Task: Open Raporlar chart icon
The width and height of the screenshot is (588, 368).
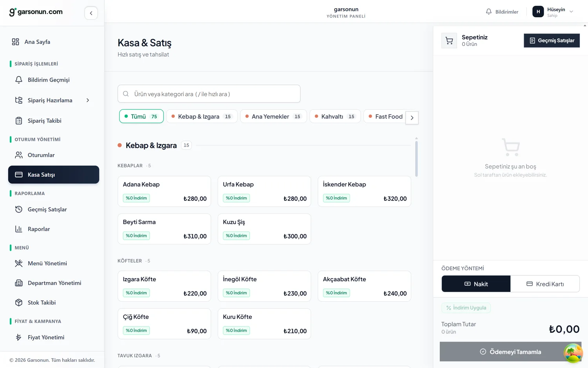Action: pyautogui.click(x=19, y=229)
